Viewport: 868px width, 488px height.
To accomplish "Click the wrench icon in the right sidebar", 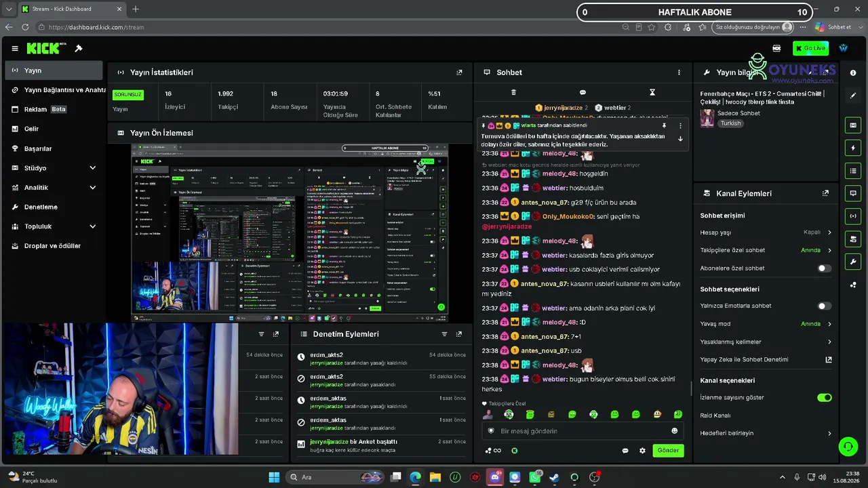I will [853, 262].
